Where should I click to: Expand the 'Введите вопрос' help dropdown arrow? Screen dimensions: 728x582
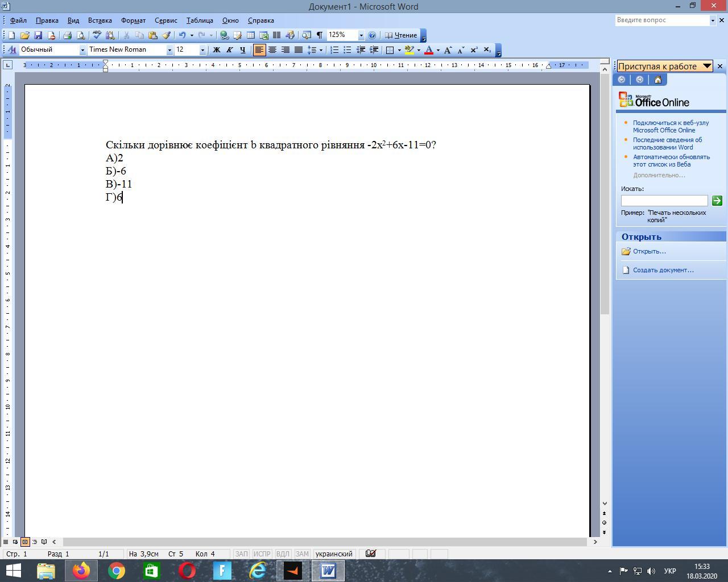coord(713,20)
